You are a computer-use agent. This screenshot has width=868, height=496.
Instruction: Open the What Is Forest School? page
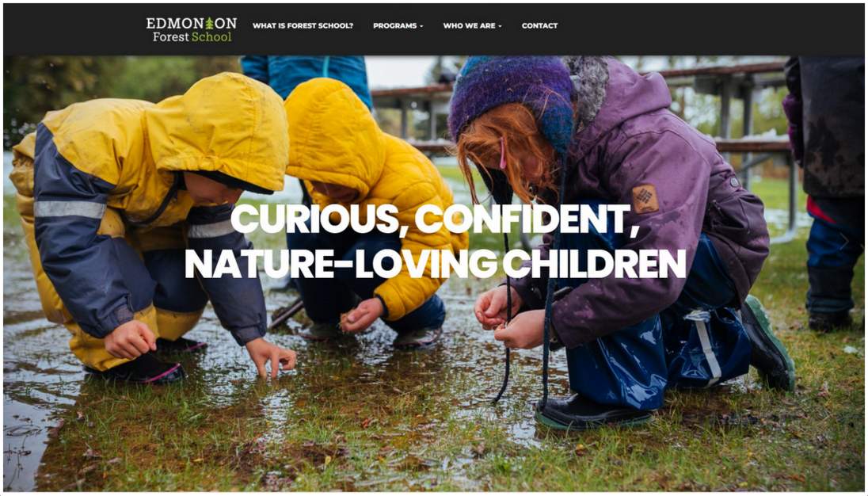pos(303,25)
